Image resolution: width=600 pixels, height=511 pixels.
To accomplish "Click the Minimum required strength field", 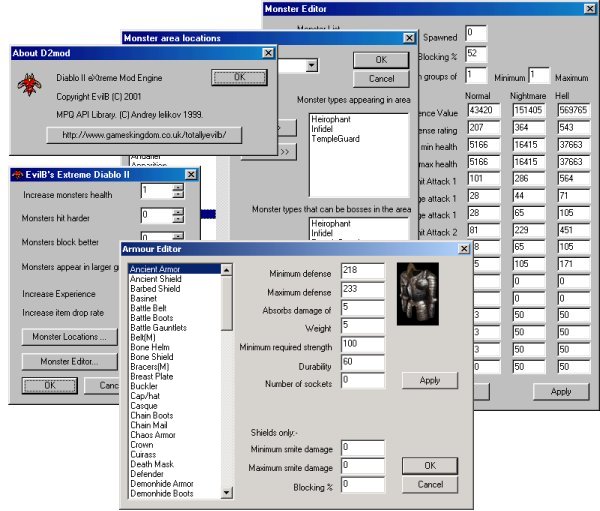I will pyautogui.click(x=362, y=344).
